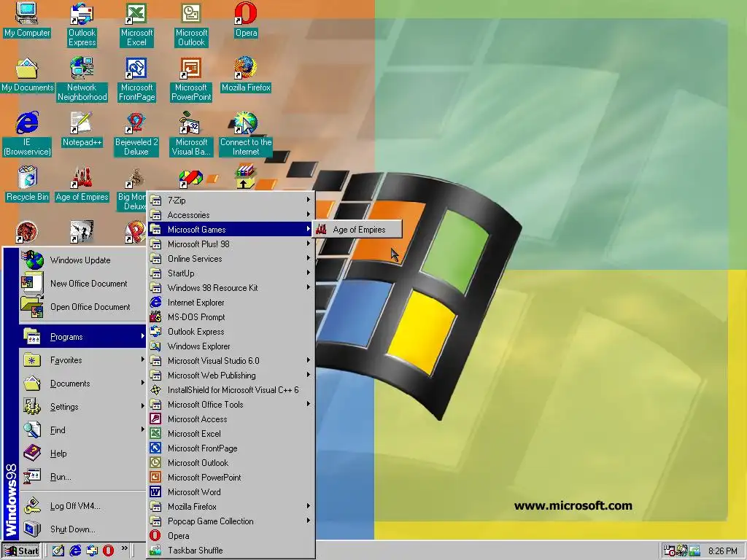Expand the Find submenu
This screenshot has height=560, width=747.
click(x=83, y=430)
